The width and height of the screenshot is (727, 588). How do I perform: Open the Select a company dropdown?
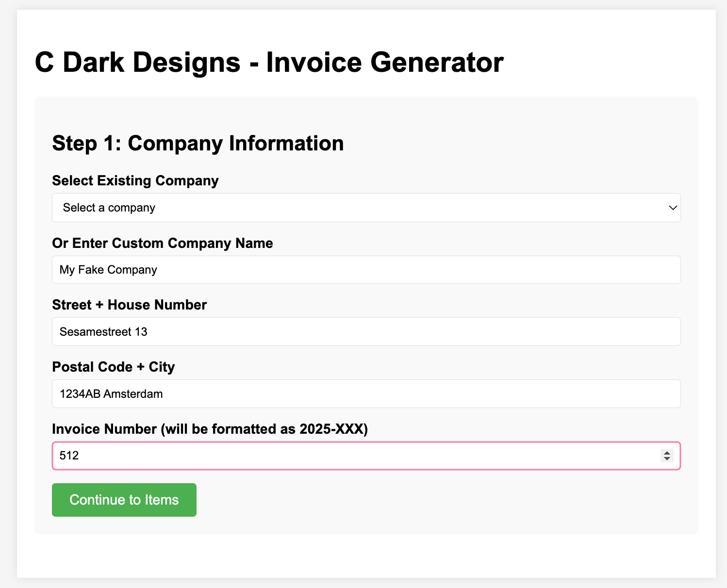(x=366, y=208)
